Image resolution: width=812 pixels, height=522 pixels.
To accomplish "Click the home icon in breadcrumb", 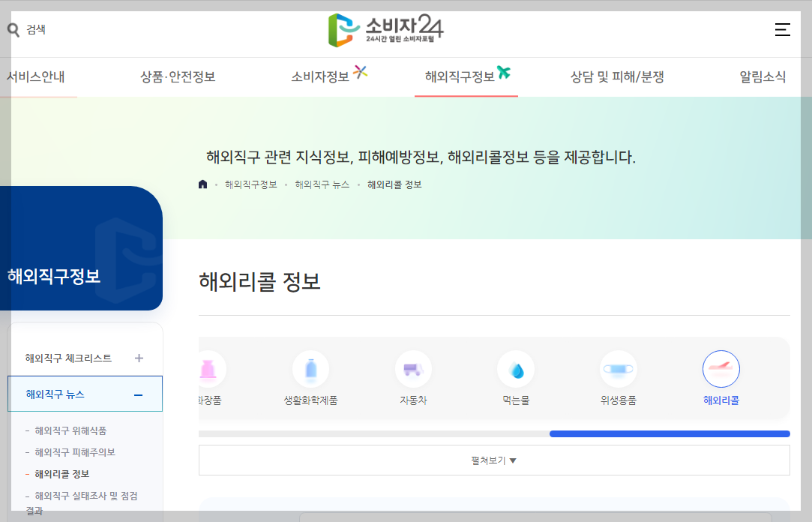I will point(203,184).
